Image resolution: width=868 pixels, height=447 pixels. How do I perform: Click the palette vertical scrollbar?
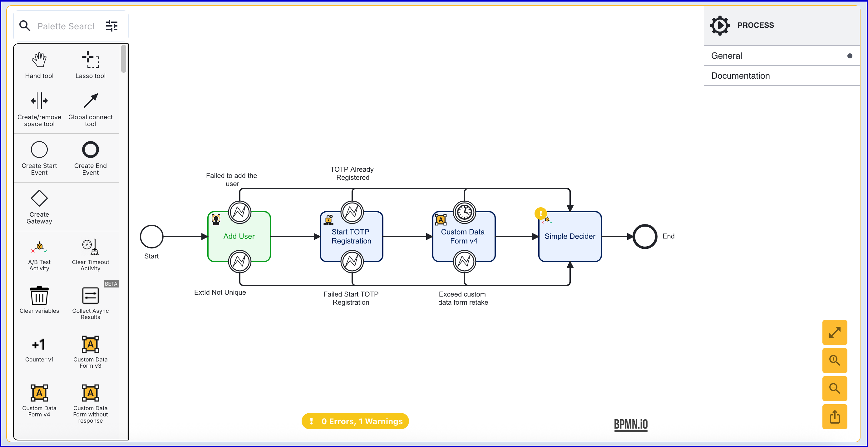(x=124, y=59)
